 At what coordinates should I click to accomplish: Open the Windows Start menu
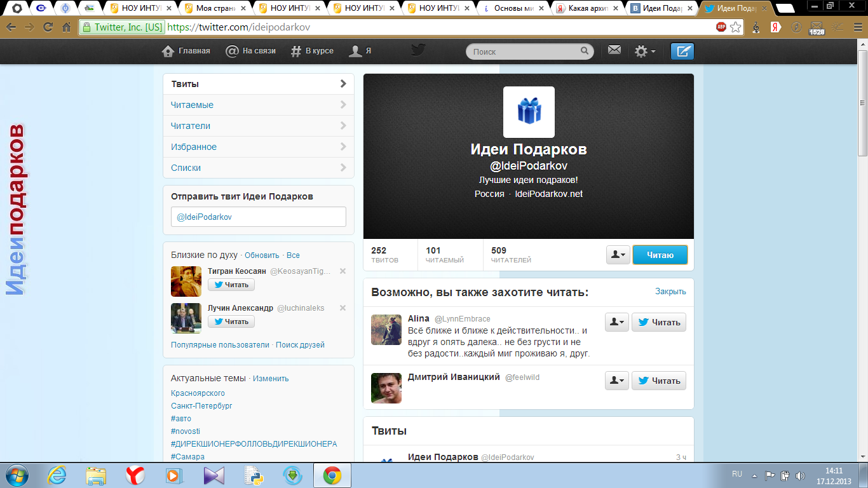point(17,475)
